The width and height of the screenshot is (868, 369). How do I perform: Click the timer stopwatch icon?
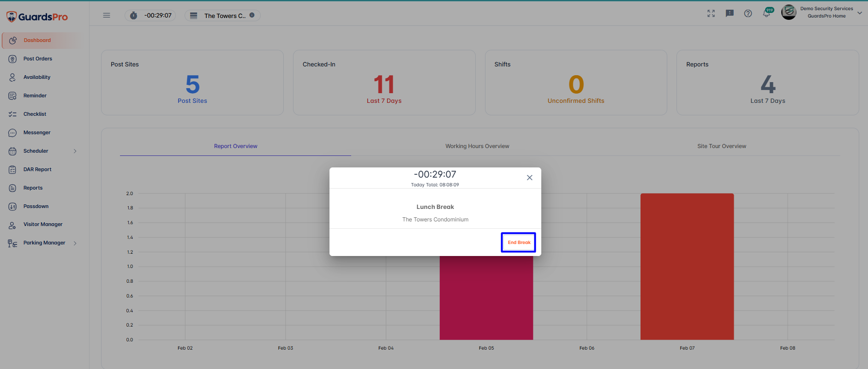133,16
